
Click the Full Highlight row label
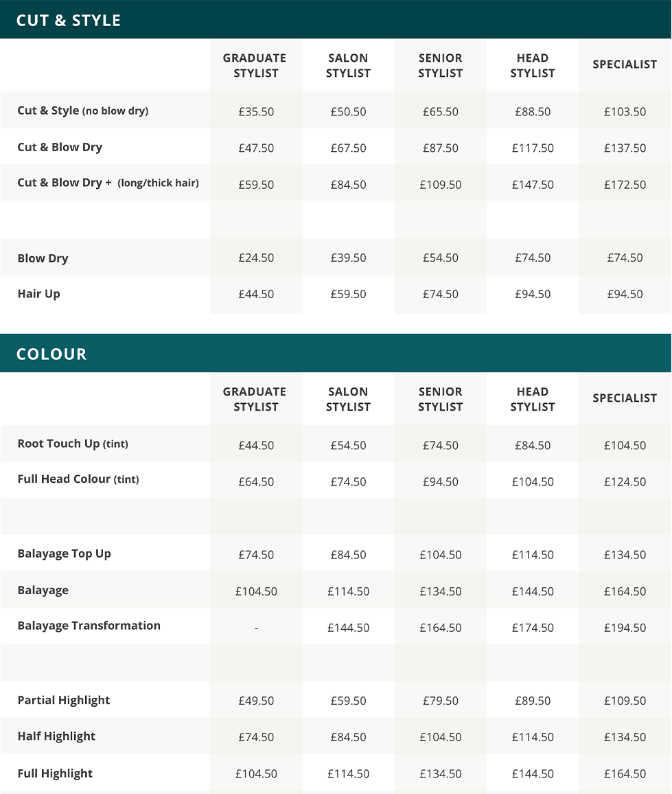click(x=55, y=774)
